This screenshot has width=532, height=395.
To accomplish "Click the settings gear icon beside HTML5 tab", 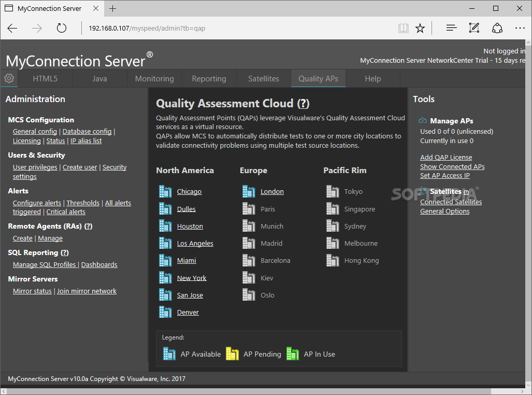I will pyautogui.click(x=9, y=78).
